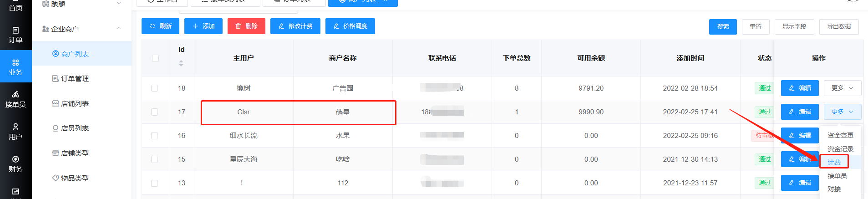Open the 店员列表 menu item
Image resolution: width=868 pixels, height=199 pixels.
click(82, 128)
